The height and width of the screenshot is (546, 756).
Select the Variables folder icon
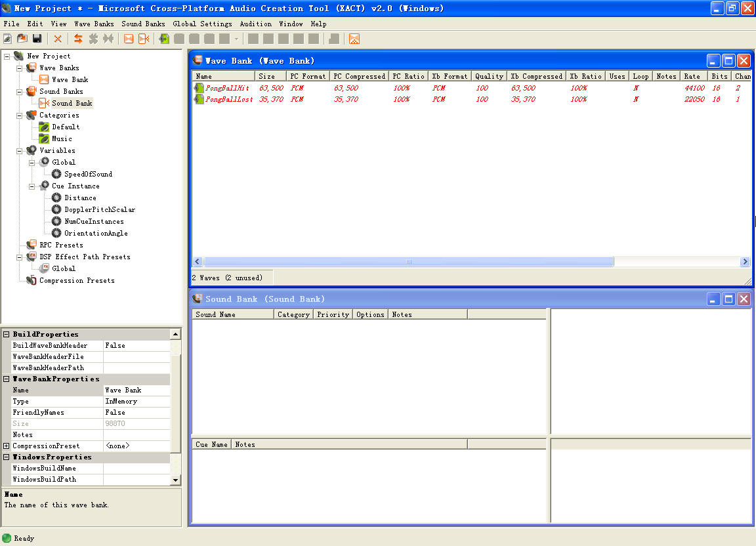(x=31, y=150)
